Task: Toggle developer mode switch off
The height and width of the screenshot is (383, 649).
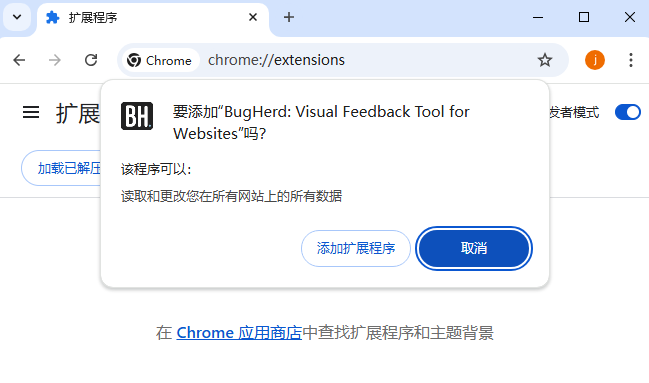Action: click(627, 112)
